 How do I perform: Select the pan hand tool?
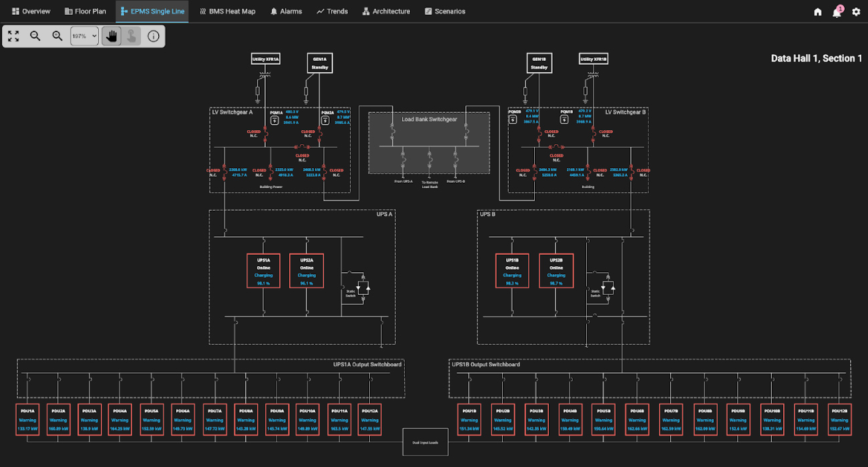(x=112, y=36)
